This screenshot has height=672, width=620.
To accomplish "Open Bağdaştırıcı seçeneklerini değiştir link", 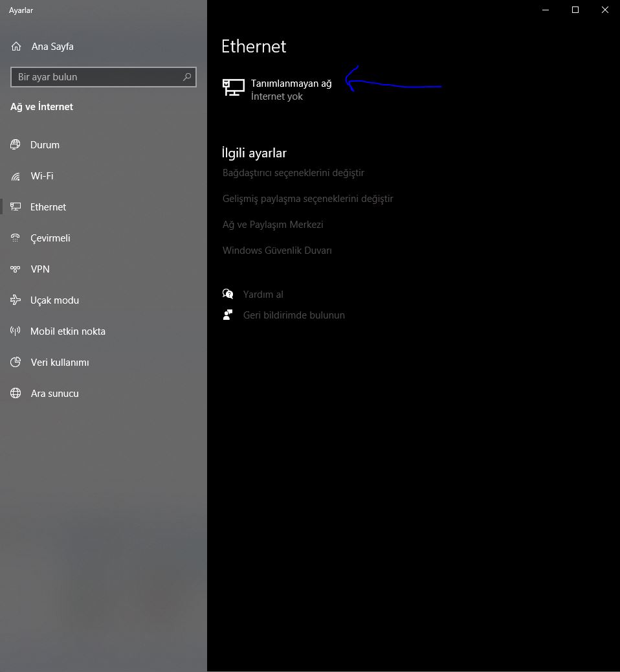I will 294,173.
